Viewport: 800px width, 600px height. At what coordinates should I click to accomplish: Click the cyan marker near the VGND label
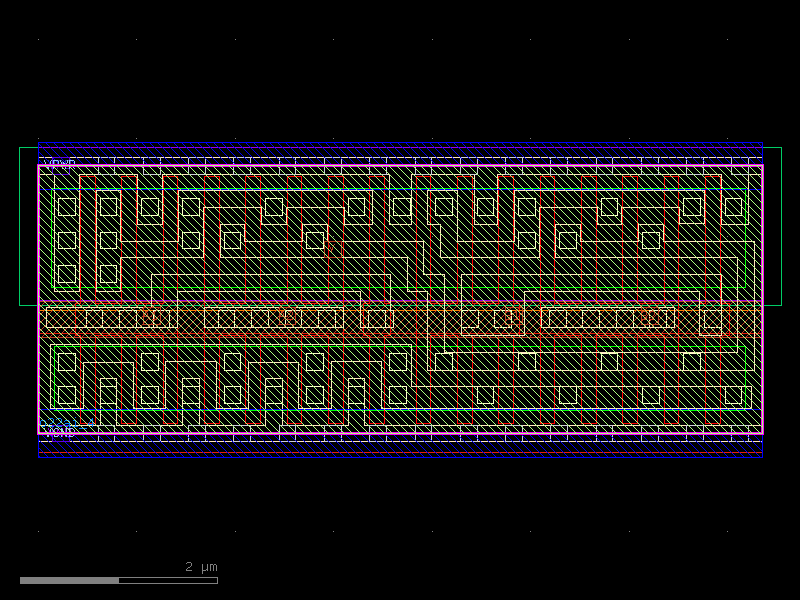tap(90, 424)
